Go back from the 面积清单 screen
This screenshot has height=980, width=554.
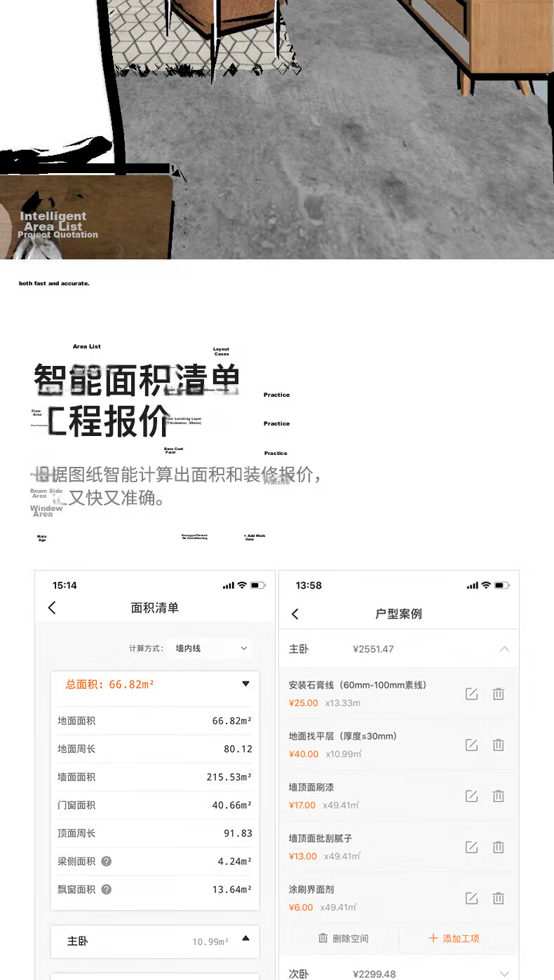pos(52,608)
